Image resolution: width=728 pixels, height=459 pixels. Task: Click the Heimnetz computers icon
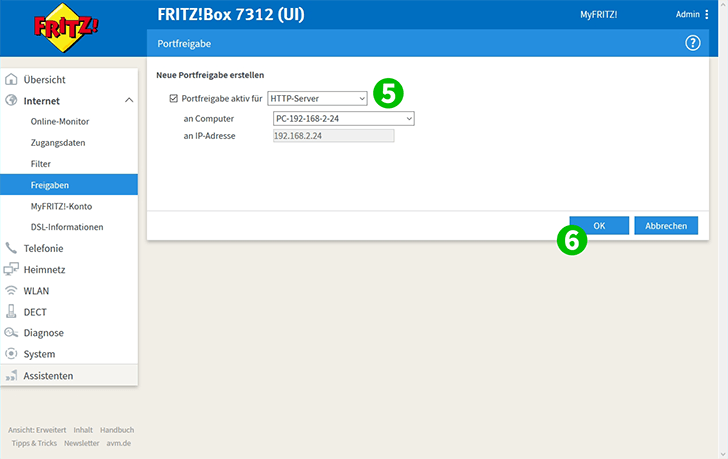pos(11,269)
